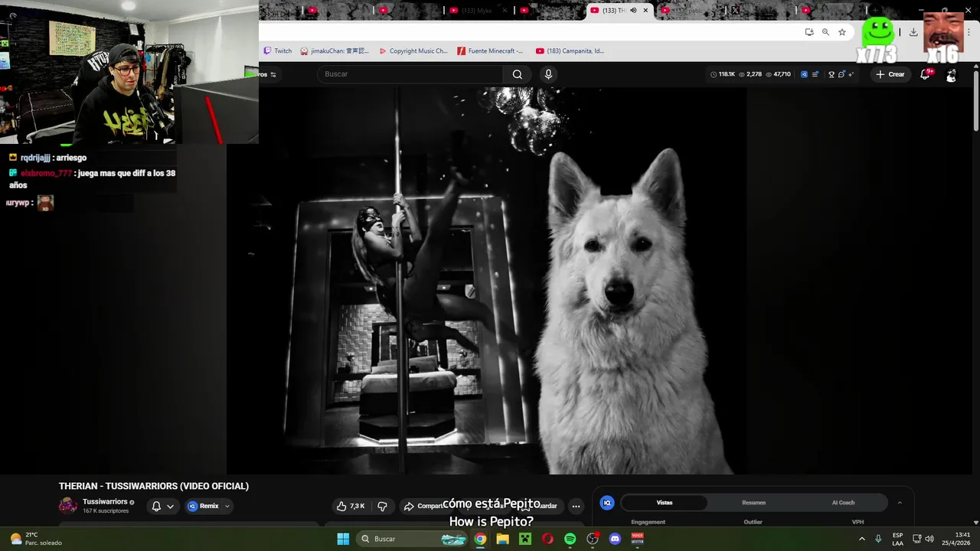
Task: Like the video with 7,3 K likes
Action: tap(351, 506)
